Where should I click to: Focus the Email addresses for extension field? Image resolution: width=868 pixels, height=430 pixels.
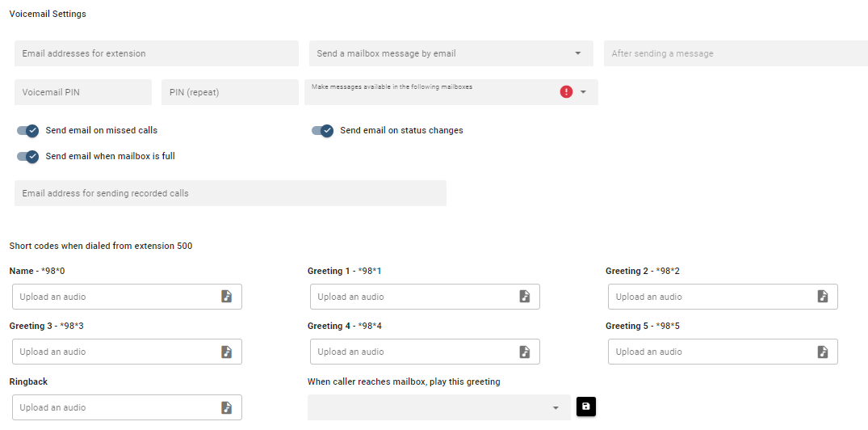(156, 53)
